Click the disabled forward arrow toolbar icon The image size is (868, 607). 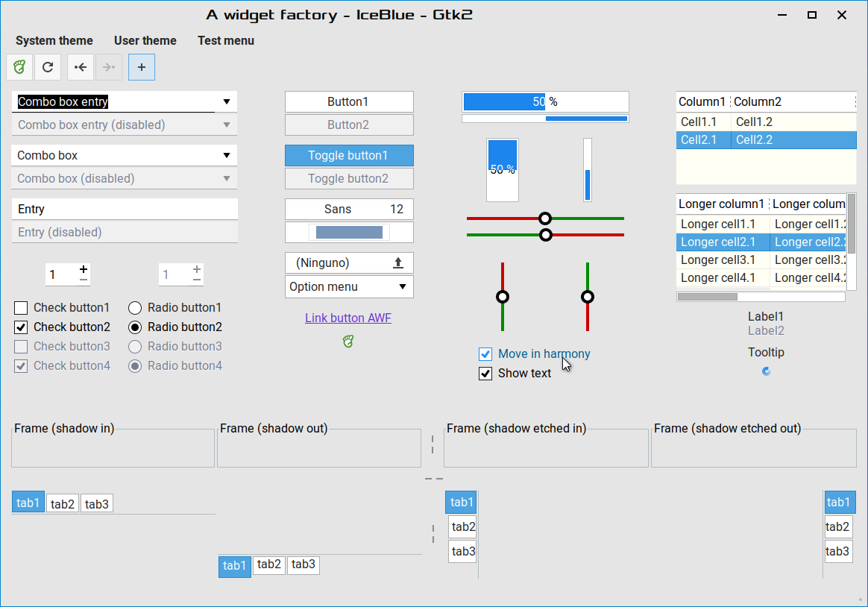(x=109, y=67)
